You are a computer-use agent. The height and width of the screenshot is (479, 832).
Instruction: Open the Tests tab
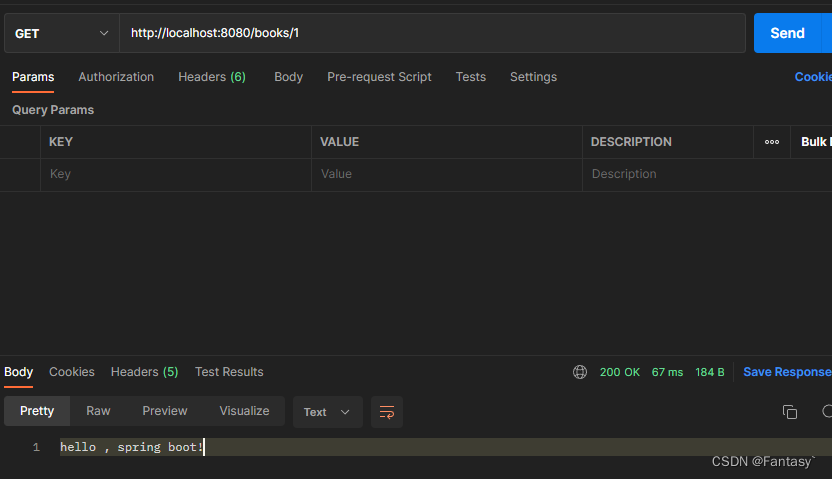tap(471, 77)
